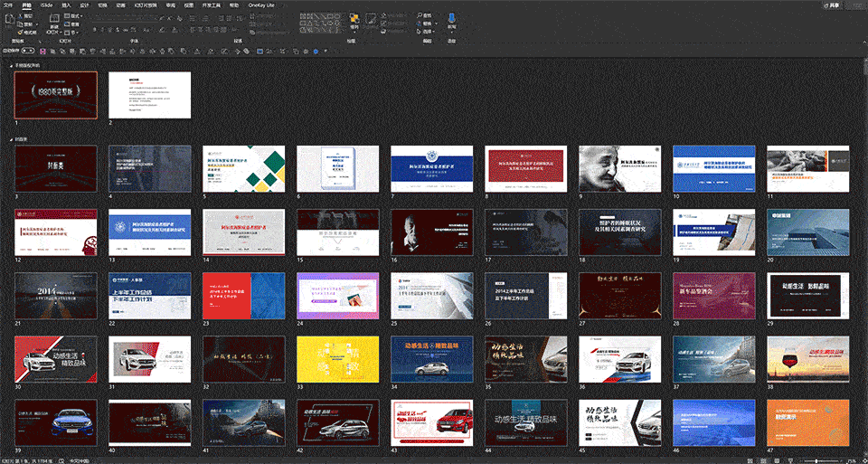The width and height of the screenshot is (868, 464).
Task: Switch to the OneKey Lite tab
Action: coord(261,5)
